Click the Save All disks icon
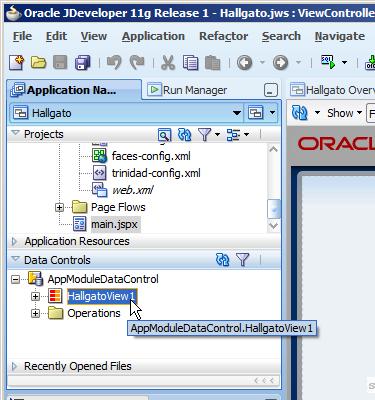 click(x=82, y=62)
